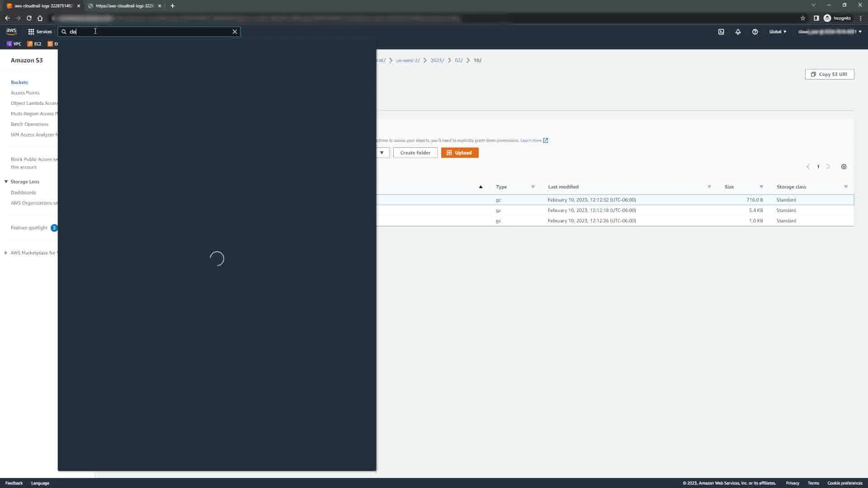868x488 pixels.
Task: Open table preferences gear icon
Action: pyautogui.click(x=844, y=167)
